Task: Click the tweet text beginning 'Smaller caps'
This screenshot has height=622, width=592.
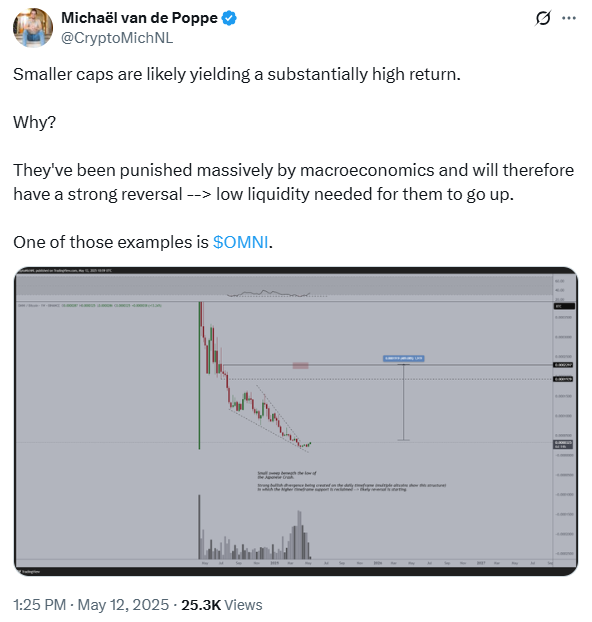Action: [x=237, y=75]
